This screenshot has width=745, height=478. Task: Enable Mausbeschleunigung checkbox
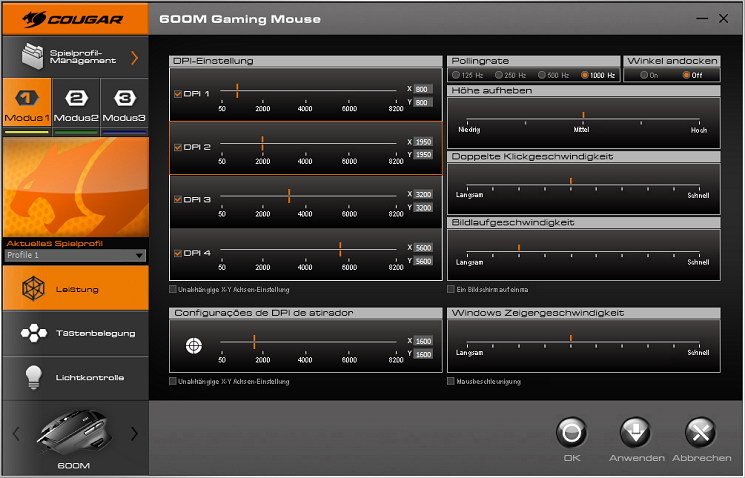451,381
